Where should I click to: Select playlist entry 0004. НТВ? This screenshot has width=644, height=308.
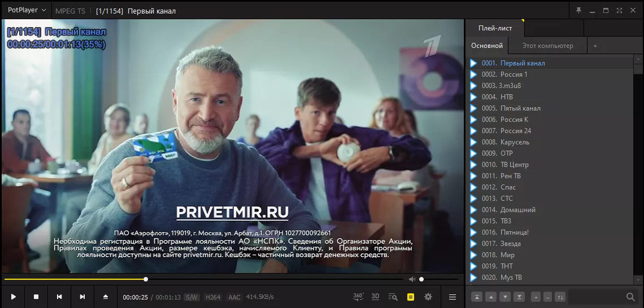pyautogui.click(x=550, y=97)
